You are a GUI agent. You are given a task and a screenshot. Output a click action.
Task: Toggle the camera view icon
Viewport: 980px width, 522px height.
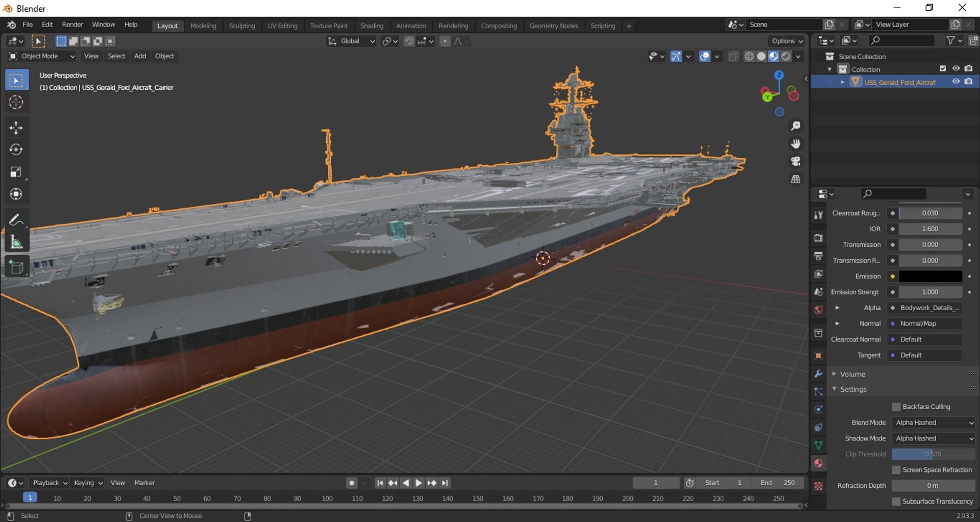point(795,162)
